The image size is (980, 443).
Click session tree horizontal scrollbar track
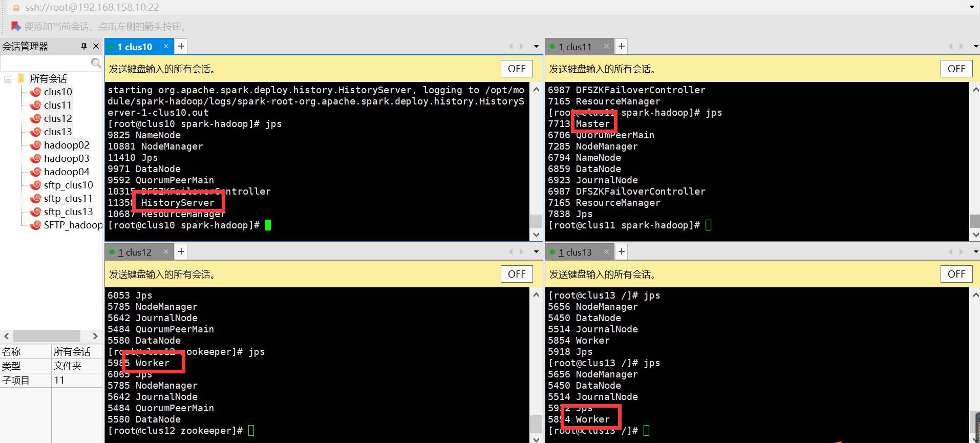pyautogui.click(x=51, y=336)
